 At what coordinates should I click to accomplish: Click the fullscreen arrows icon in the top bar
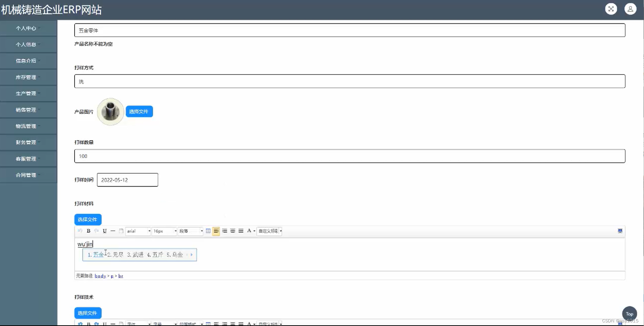coord(611,9)
